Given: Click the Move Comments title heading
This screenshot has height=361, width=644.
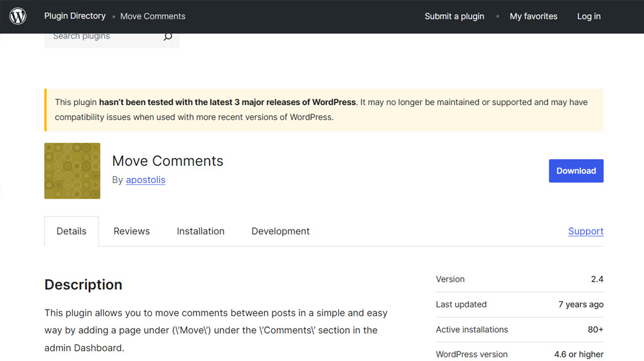Looking at the screenshot, I should click(x=167, y=161).
